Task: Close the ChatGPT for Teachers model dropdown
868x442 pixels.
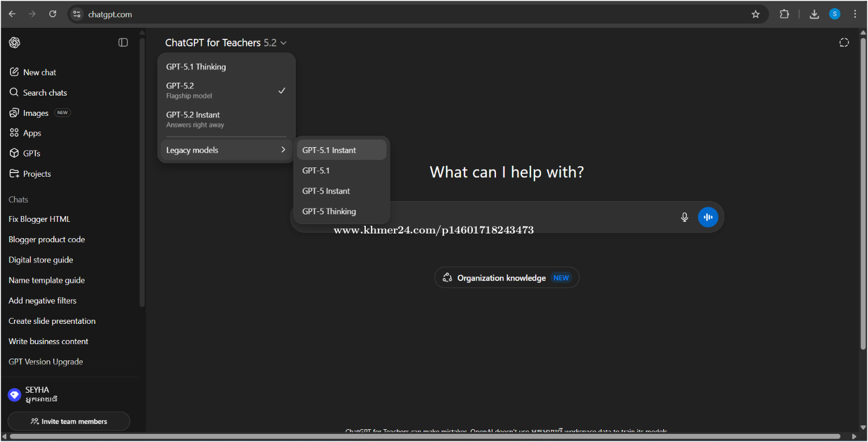Action: click(x=226, y=42)
